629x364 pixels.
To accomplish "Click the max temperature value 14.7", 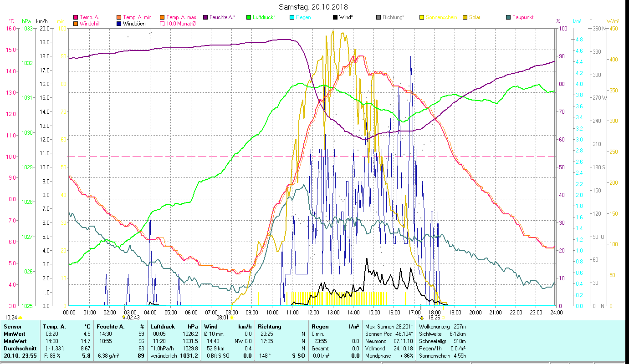I will coord(85,341).
